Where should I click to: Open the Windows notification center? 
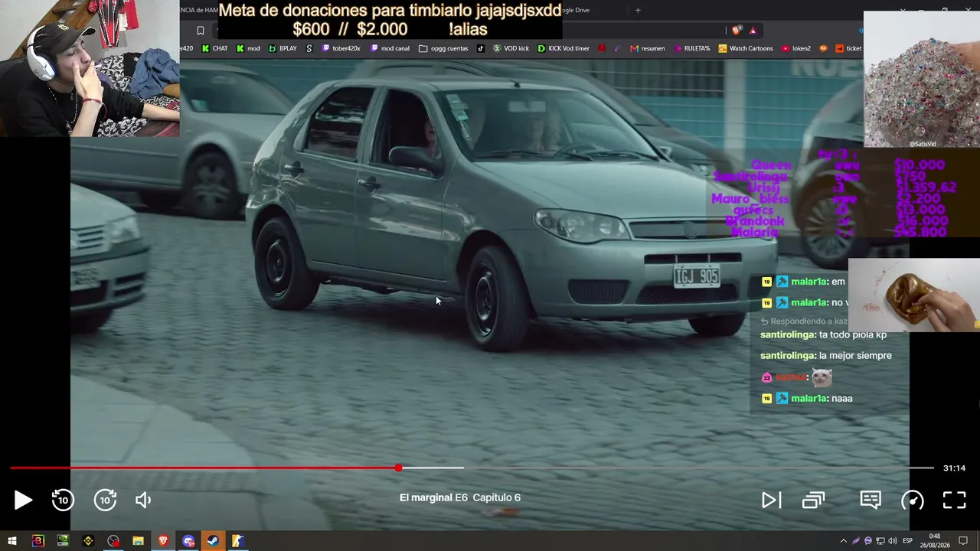(x=963, y=541)
